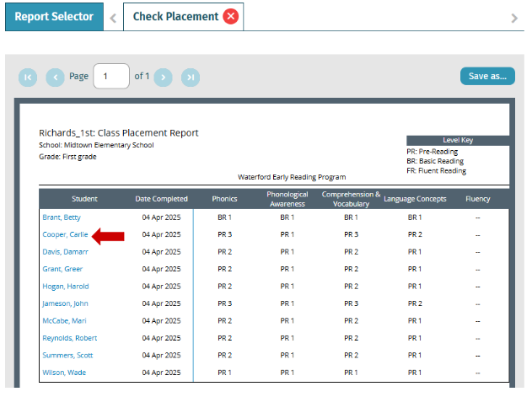Open student Davis, Damarr

coord(65,252)
